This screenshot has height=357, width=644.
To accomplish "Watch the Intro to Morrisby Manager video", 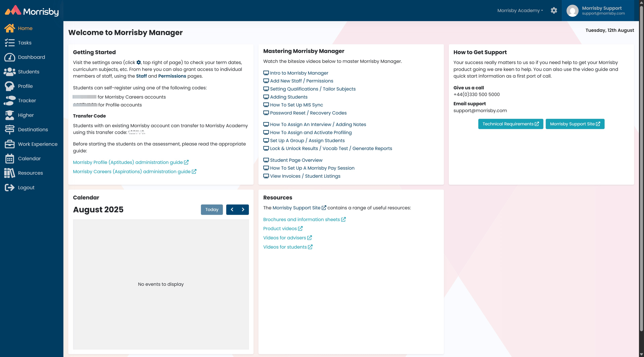I will (x=299, y=73).
